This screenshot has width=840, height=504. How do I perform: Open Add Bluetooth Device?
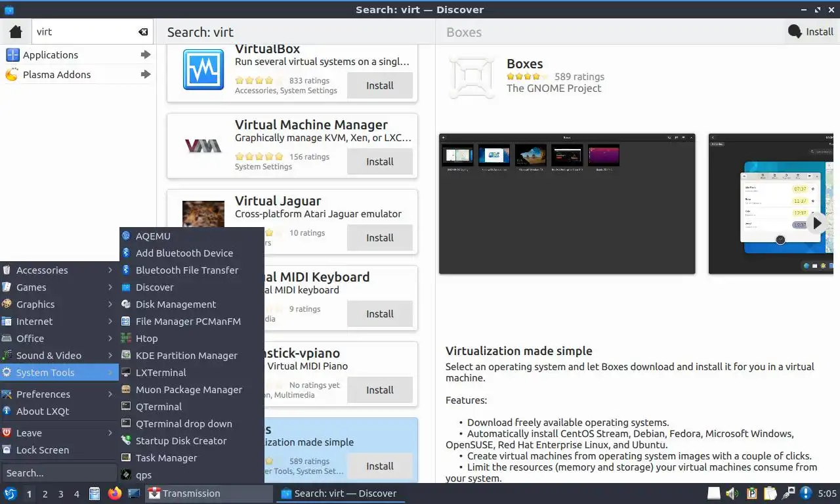pyautogui.click(x=192, y=253)
